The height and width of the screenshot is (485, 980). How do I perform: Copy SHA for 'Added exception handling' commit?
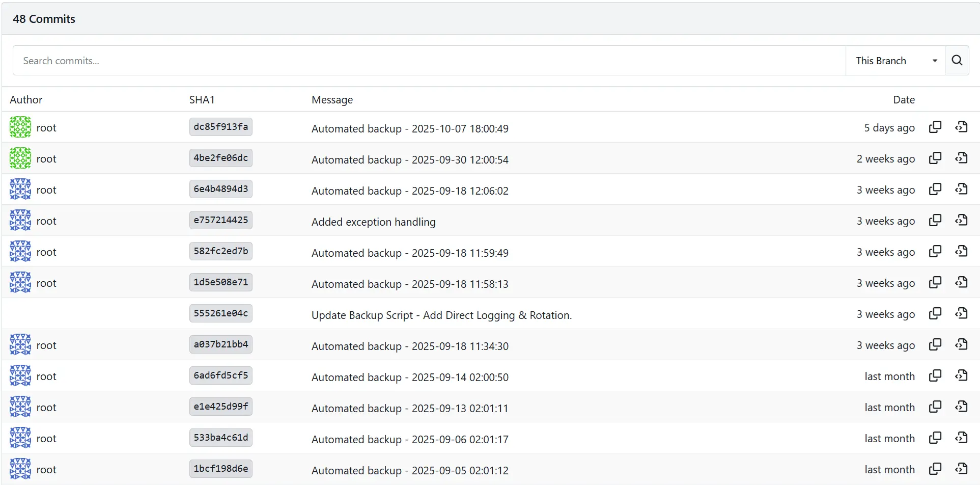(x=935, y=220)
